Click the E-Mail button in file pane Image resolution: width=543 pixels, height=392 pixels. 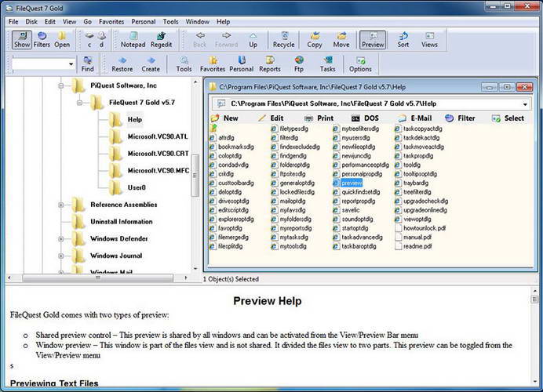click(414, 118)
